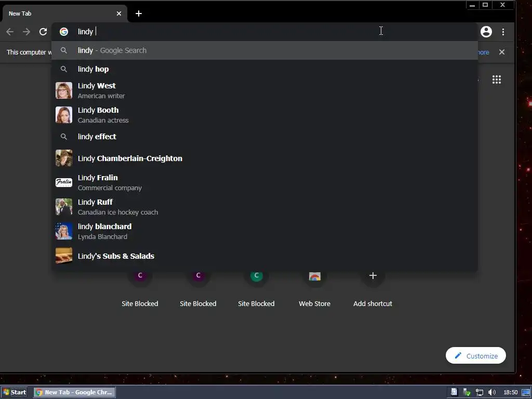This screenshot has width=532, height=399.
Task: Click the "Lynda Blanchard" subtitle text
Action: click(x=102, y=237)
